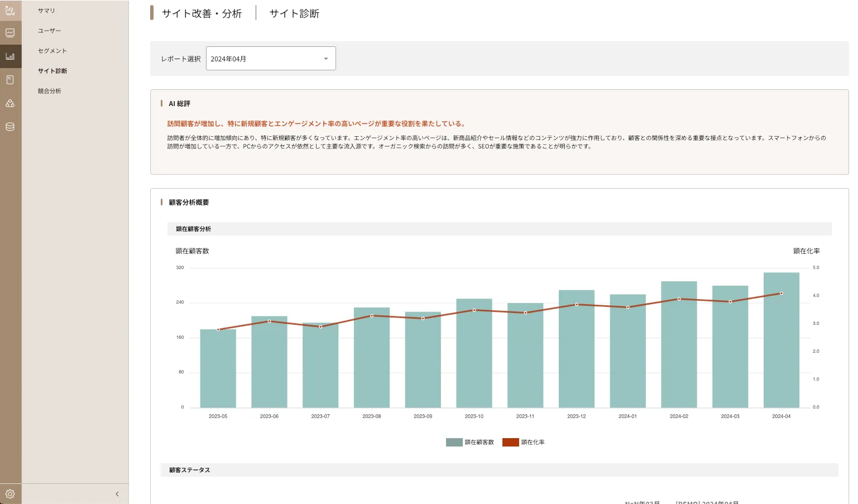Click the 顕在顧客数 axis title at left

192,251
